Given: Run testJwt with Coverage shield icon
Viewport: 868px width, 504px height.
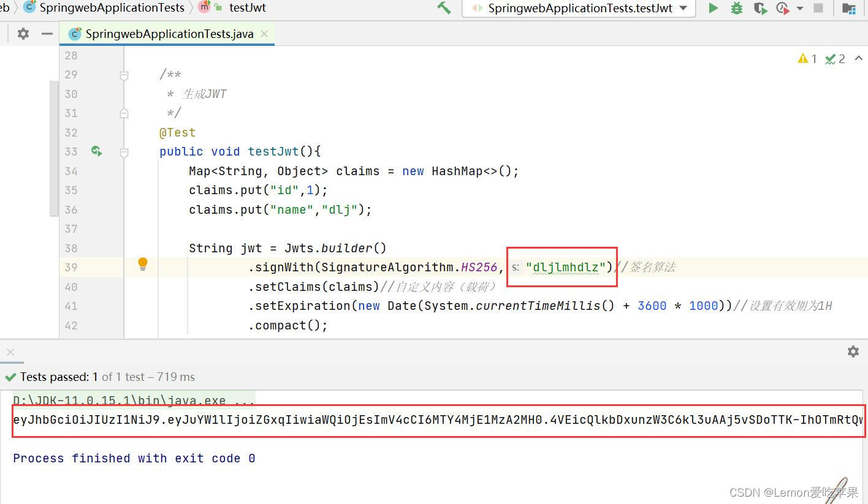Looking at the screenshot, I should point(760,9).
